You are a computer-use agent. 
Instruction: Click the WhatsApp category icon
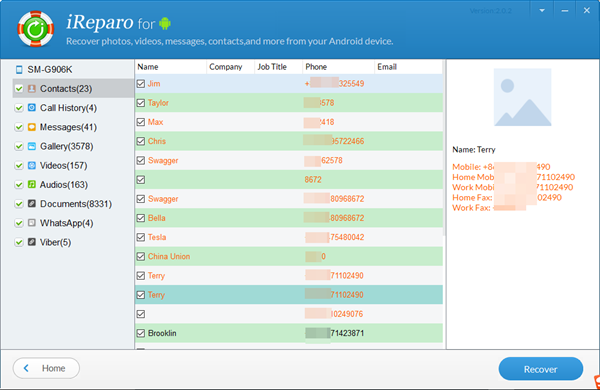[x=32, y=222]
